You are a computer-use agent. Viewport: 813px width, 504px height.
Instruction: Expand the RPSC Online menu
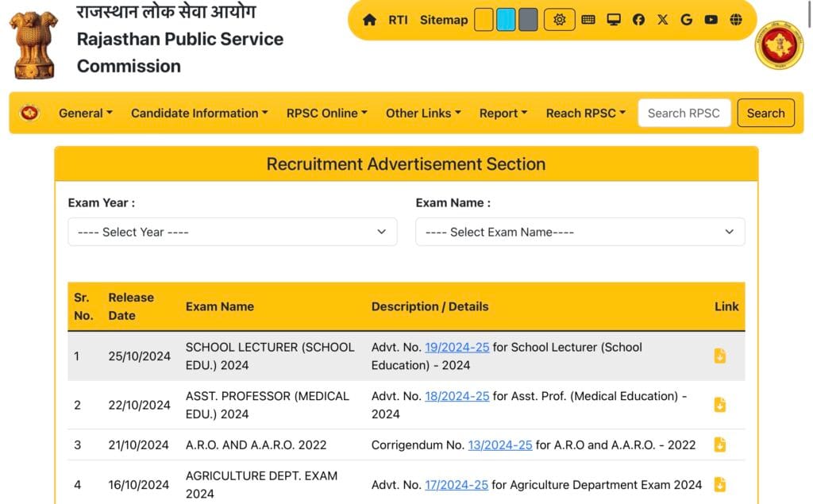326,113
